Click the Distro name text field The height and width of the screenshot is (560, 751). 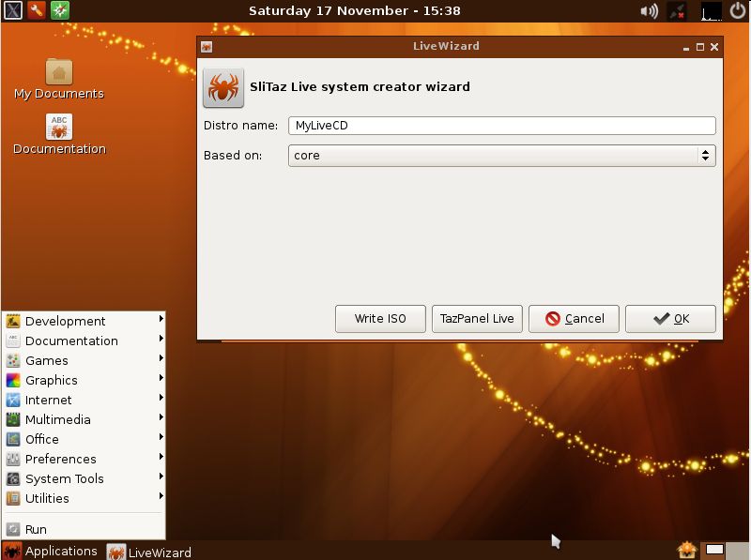click(502, 126)
